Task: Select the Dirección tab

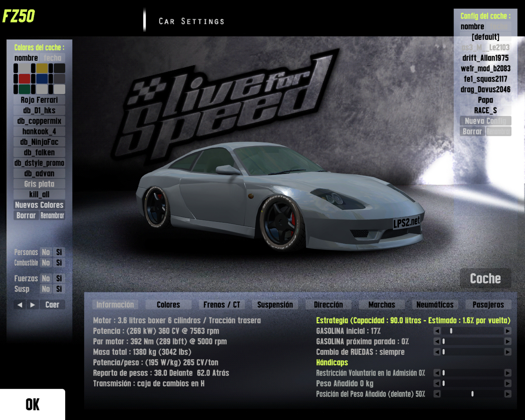Action: [328, 305]
